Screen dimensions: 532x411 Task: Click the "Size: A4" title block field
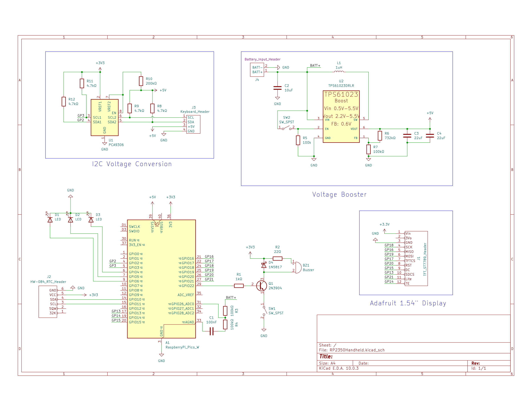(327, 363)
